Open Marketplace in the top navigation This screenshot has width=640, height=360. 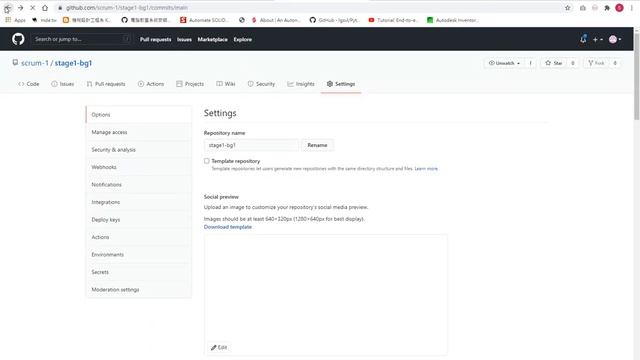[x=213, y=40]
